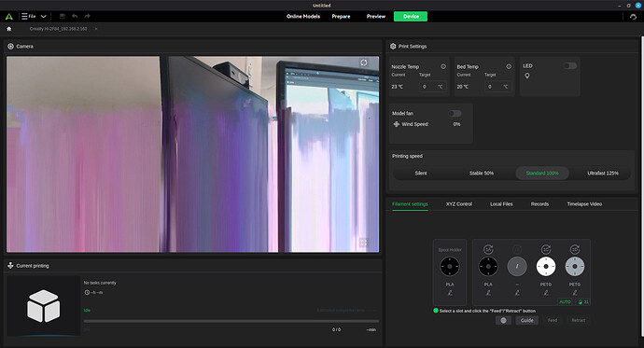Click the 3D cube model thumbnail
Screen dimensions: 644x348
[43, 306]
